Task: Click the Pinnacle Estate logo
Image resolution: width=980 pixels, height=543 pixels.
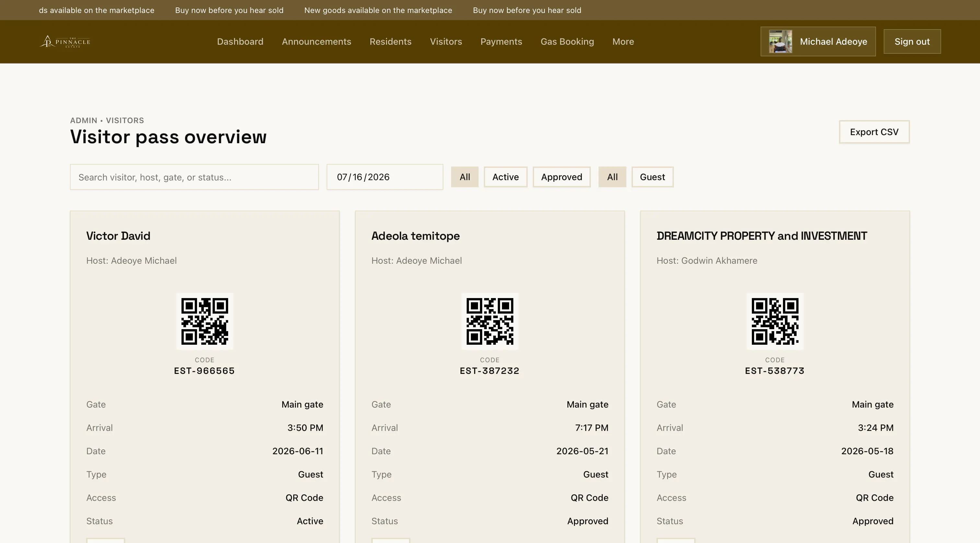Action: [x=65, y=41]
